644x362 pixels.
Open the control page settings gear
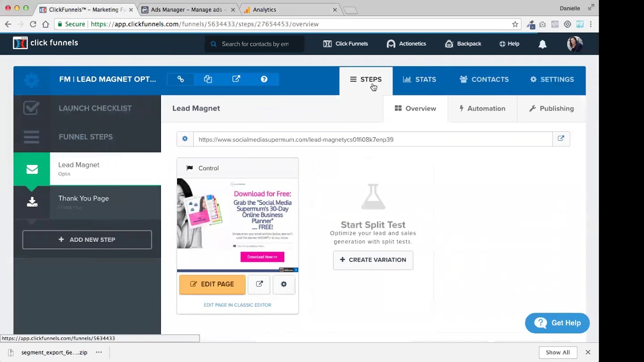pyautogui.click(x=284, y=284)
